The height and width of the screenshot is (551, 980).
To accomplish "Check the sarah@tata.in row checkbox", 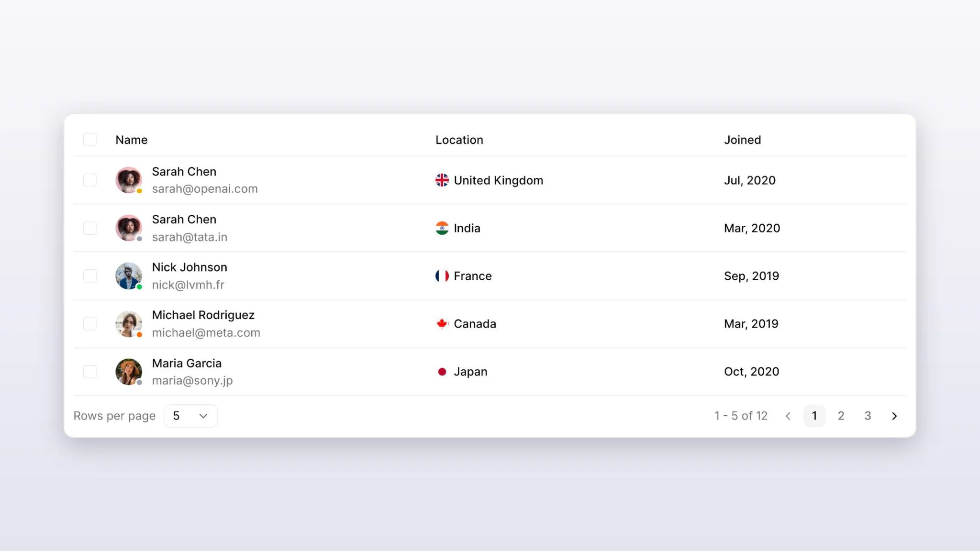I will (x=90, y=228).
